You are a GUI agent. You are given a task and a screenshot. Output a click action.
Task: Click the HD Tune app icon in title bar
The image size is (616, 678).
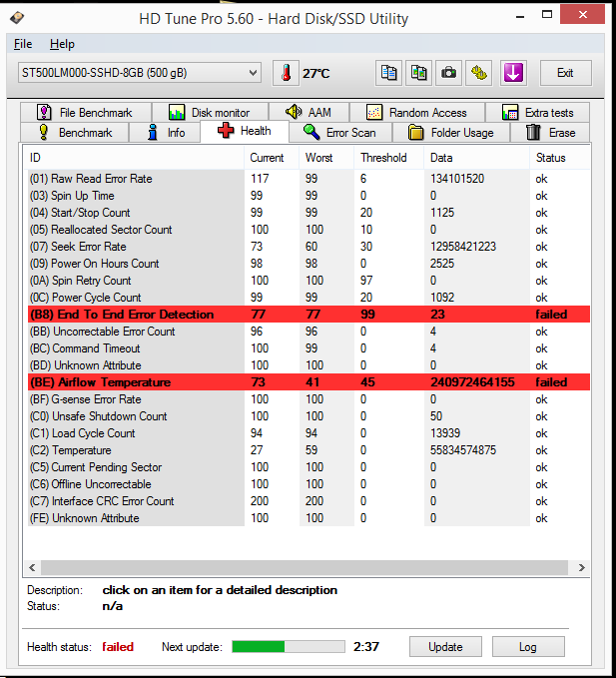click(x=17, y=18)
